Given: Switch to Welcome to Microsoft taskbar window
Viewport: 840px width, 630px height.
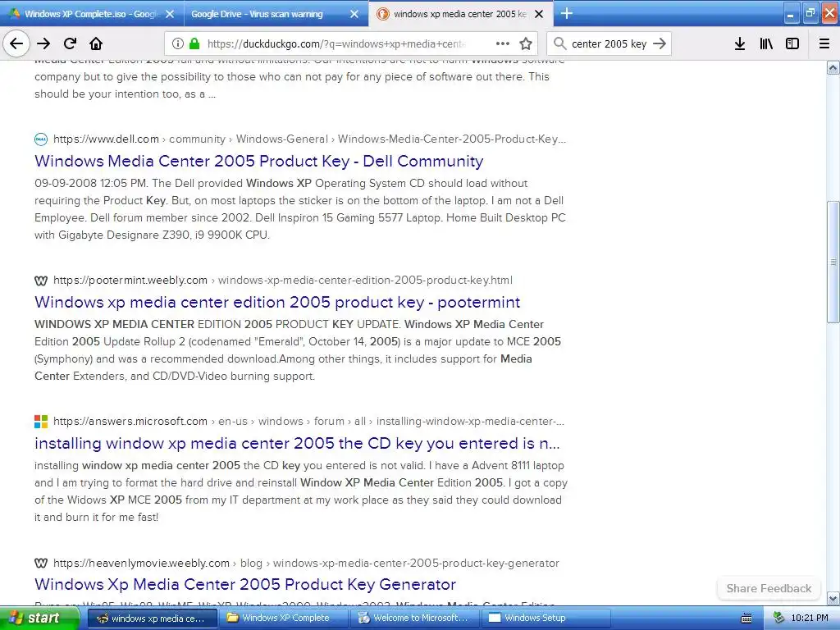Looking at the screenshot, I should pos(416,618).
